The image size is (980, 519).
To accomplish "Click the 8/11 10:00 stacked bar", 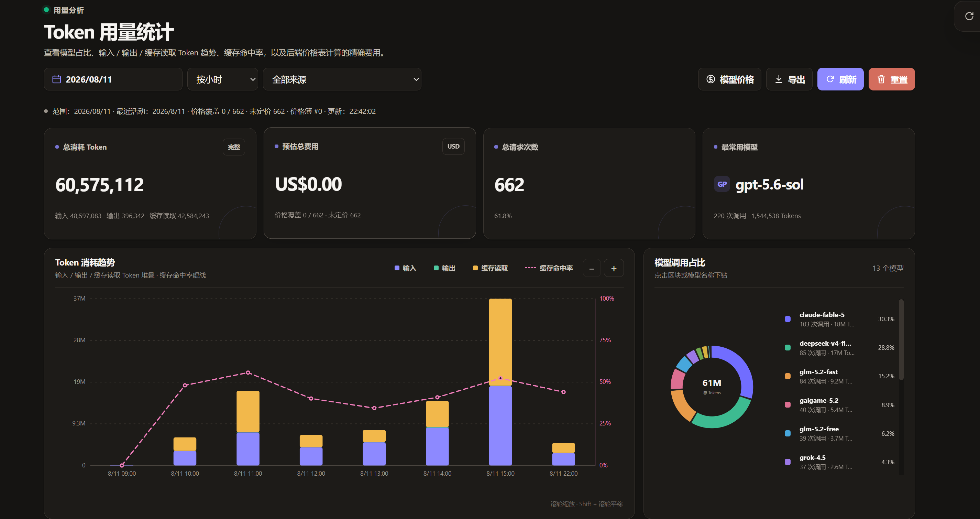I will [x=185, y=451].
